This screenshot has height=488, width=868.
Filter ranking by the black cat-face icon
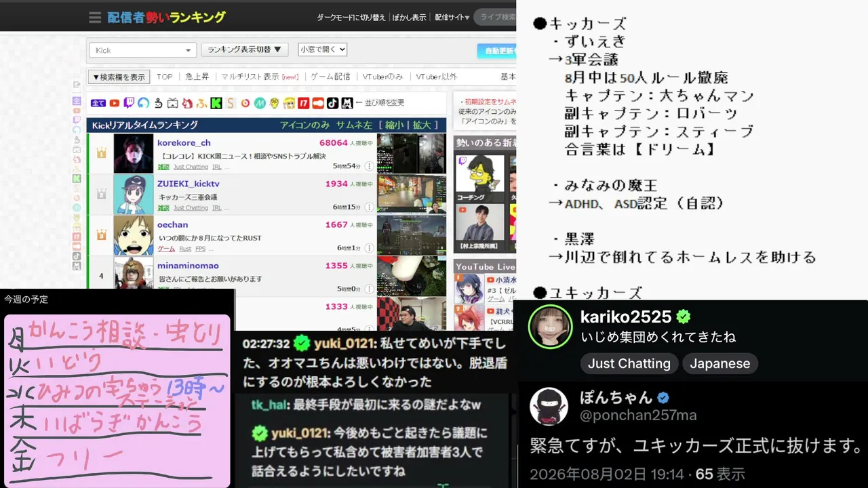click(347, 103)
